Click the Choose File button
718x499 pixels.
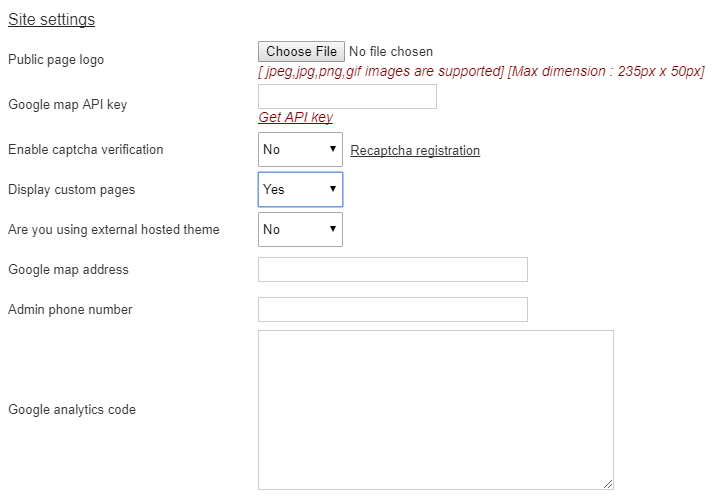[x=301, y=51]
